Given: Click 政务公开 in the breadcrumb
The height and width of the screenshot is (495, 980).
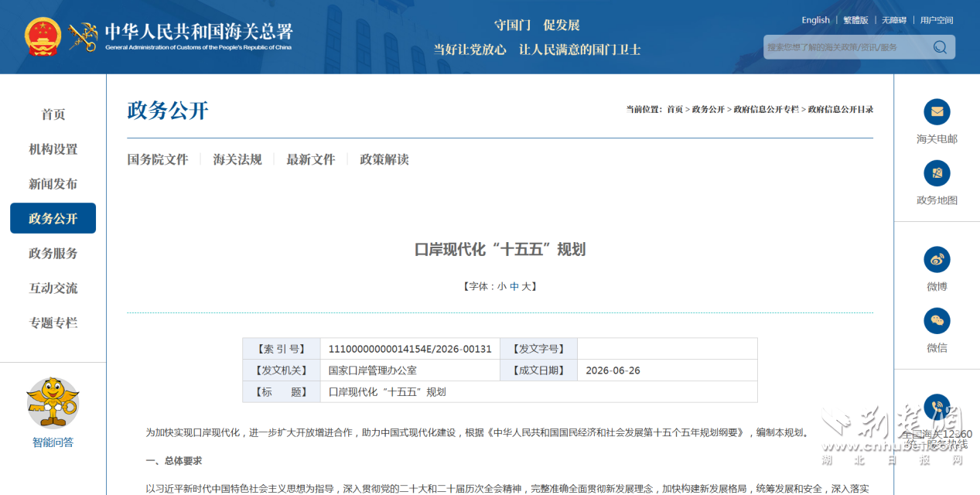Looking at the screenshot, I should [x=709, y=110].
